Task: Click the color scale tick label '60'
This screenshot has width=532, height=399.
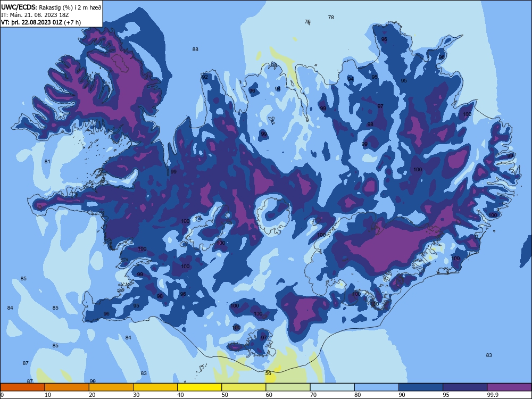Action: click(269, 395)
